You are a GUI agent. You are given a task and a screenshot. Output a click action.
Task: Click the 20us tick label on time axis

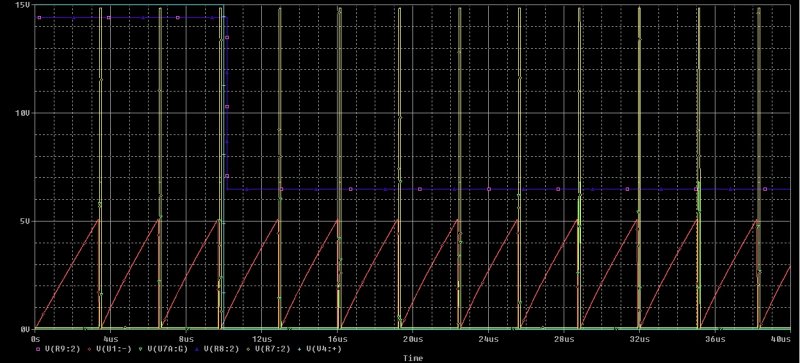tap(412, 339)
